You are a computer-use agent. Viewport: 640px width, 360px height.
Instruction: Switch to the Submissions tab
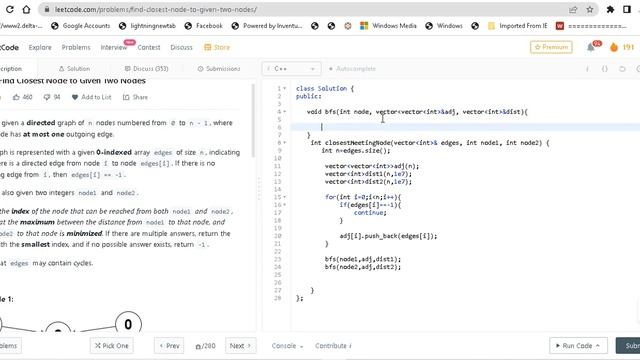click(219, 69)
